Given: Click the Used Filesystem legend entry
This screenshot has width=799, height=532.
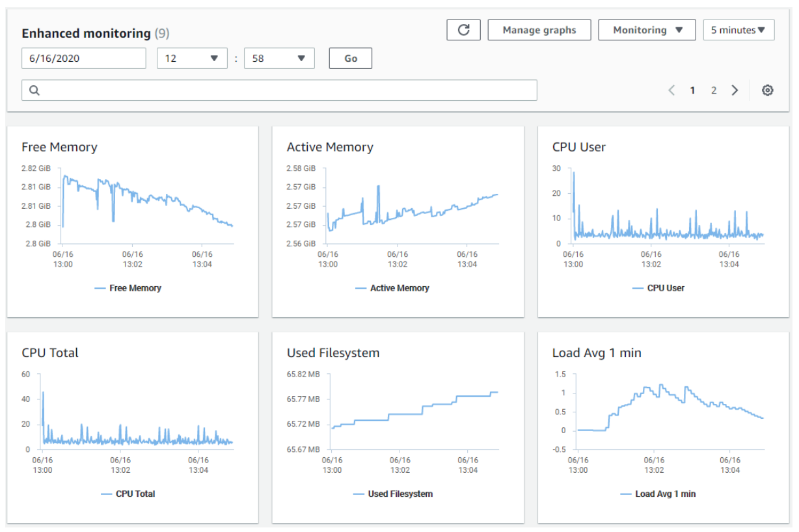Looking at the screenshot, I should [x=393, y=494].
